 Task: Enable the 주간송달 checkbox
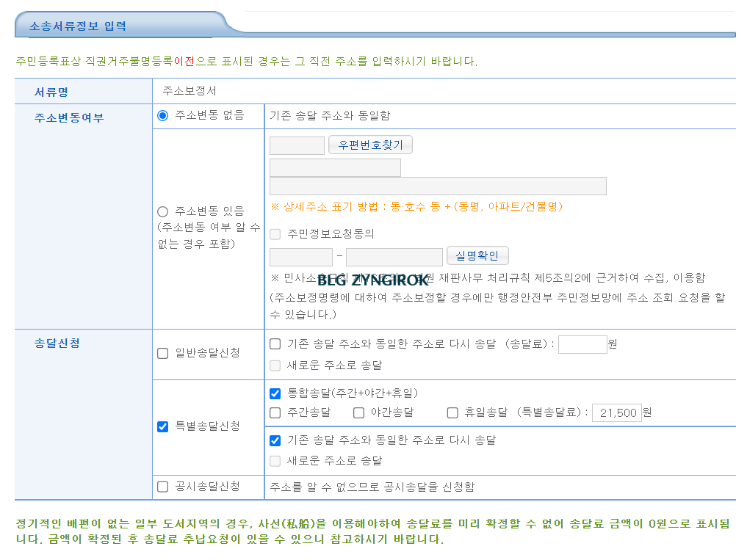point(275,412)
